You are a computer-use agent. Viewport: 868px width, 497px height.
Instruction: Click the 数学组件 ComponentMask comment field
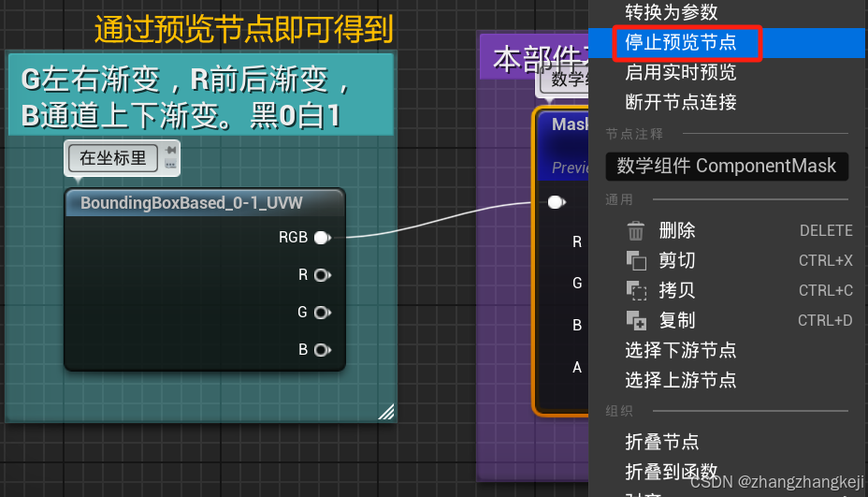[727, 167]
